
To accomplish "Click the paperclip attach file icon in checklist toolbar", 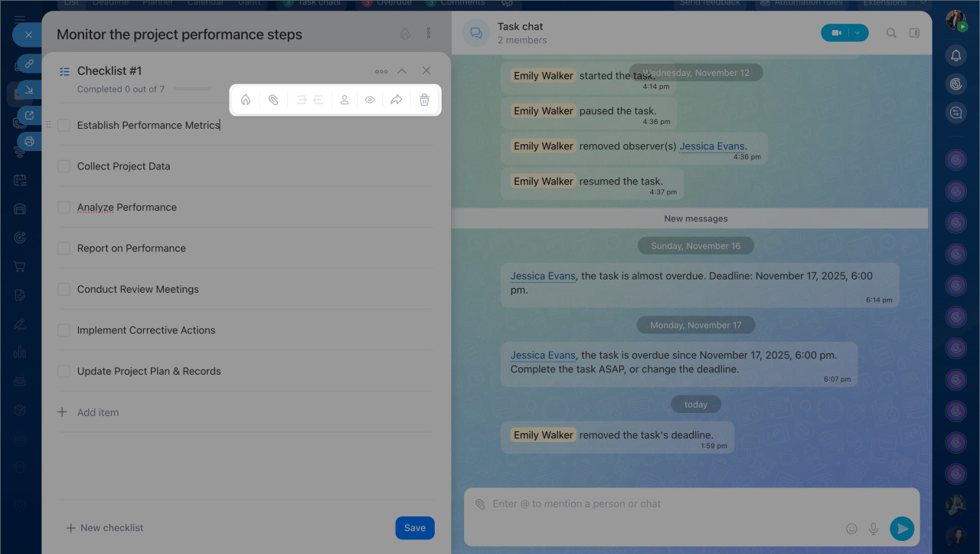I will click(x=273, y=100).
